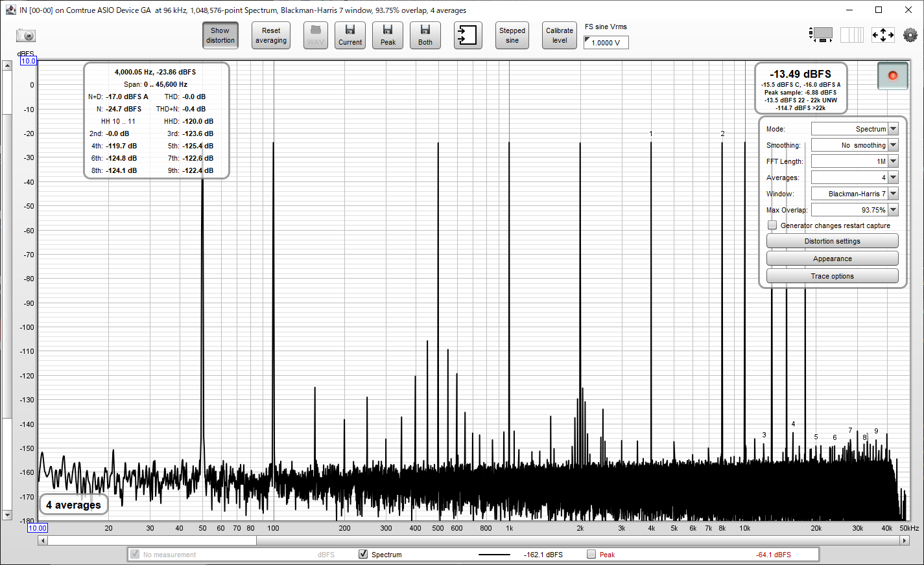Save Current trace button

pos(350,35)
